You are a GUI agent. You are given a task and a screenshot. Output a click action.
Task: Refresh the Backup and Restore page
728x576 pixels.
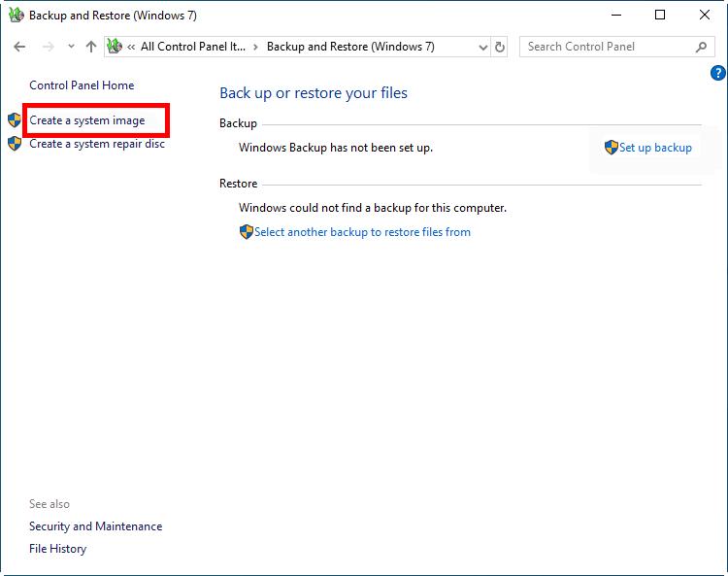coord(500,47)
